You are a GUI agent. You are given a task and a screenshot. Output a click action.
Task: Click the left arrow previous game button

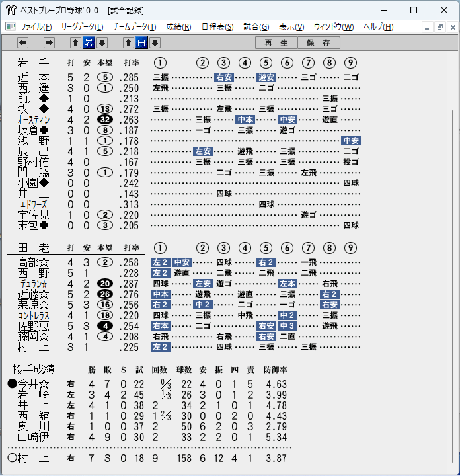(22, 43)
